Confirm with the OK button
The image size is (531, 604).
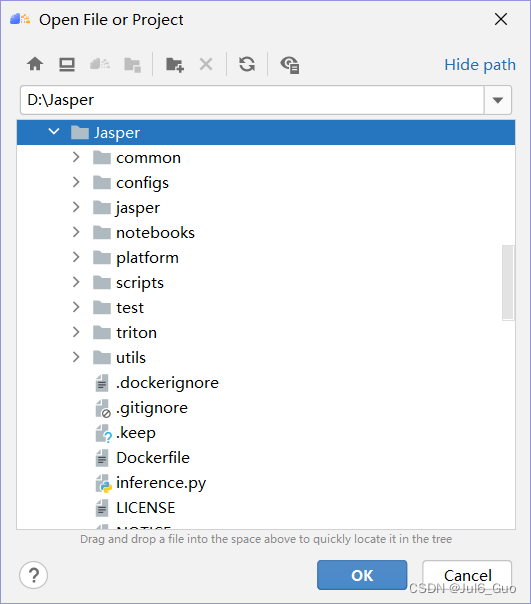pos(362,575)
